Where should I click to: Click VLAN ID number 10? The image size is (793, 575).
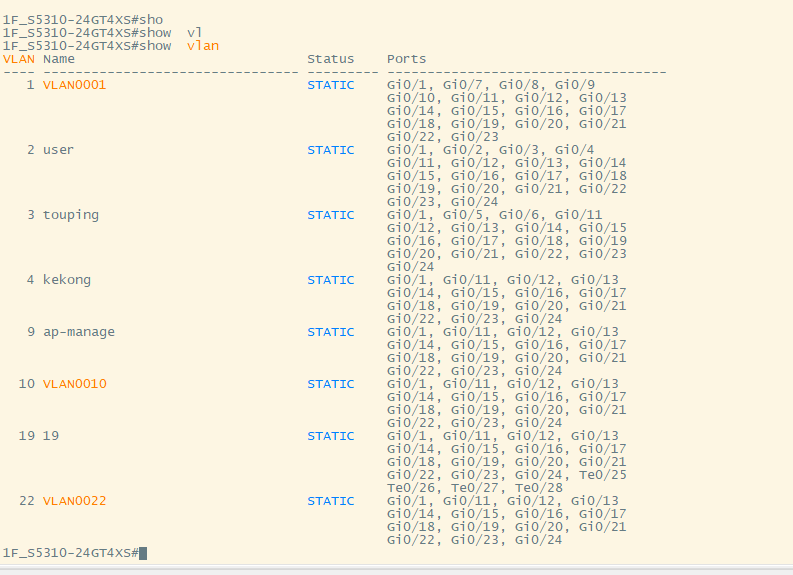click(x=27, y=384)
